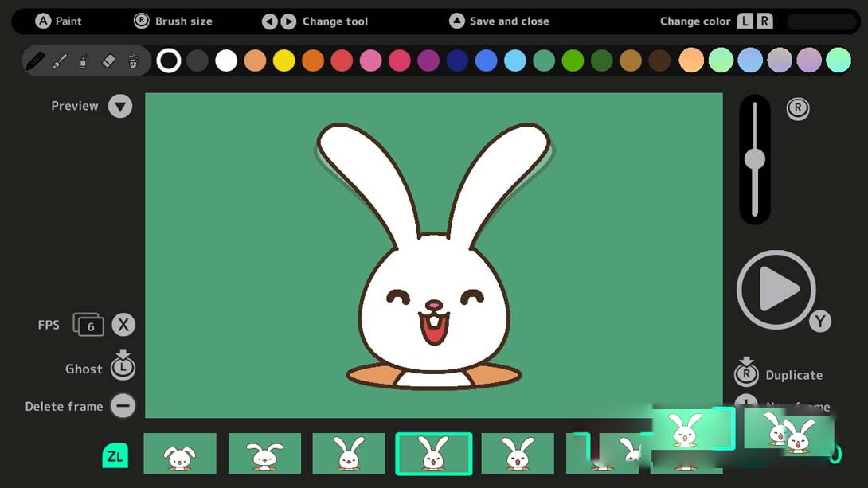The height and width of the screenshot is (488, 868).
Task: Switch to the eraser tool
Action: [109, 61]
